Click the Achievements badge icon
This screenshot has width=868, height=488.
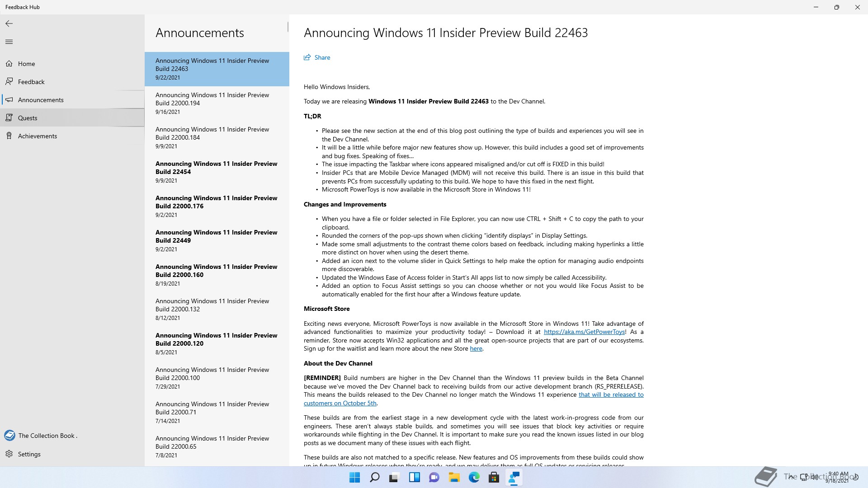click(9, 136)
